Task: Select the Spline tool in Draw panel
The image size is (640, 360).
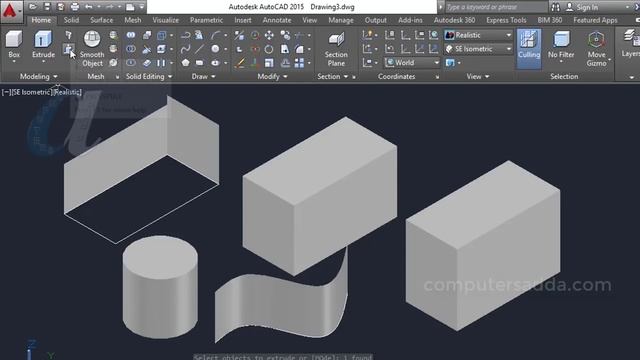Action: [185, 49]
